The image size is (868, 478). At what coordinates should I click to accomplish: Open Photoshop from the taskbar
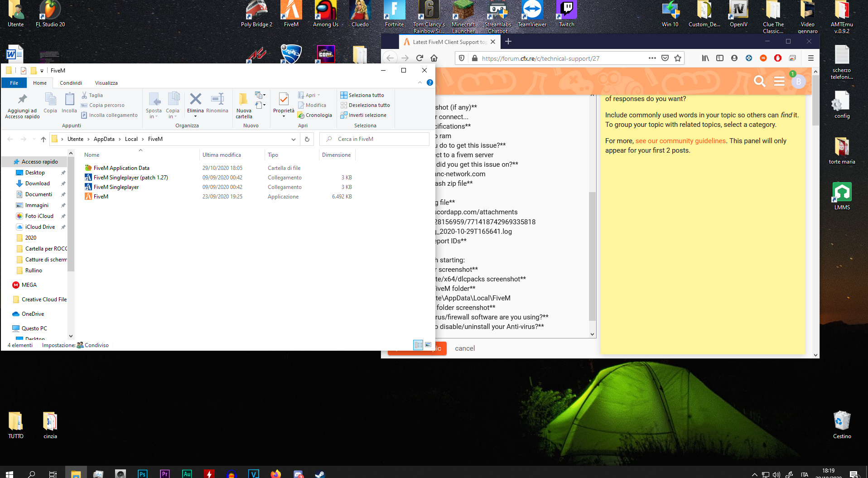(x=142, y=473)
